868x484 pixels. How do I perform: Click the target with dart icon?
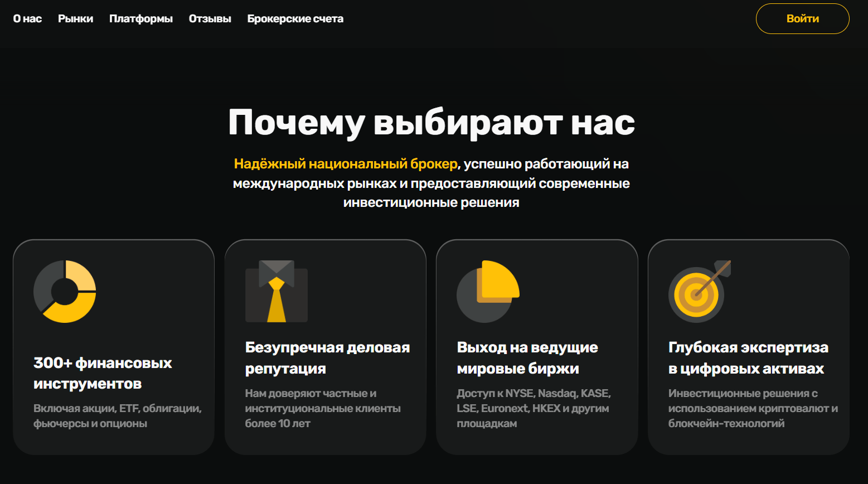click(700, 291)
